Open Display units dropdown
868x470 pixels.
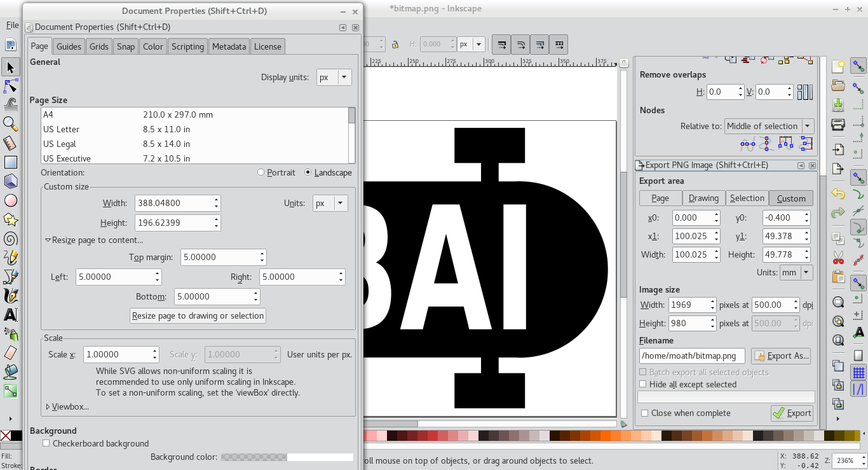[x=334, y=77]
